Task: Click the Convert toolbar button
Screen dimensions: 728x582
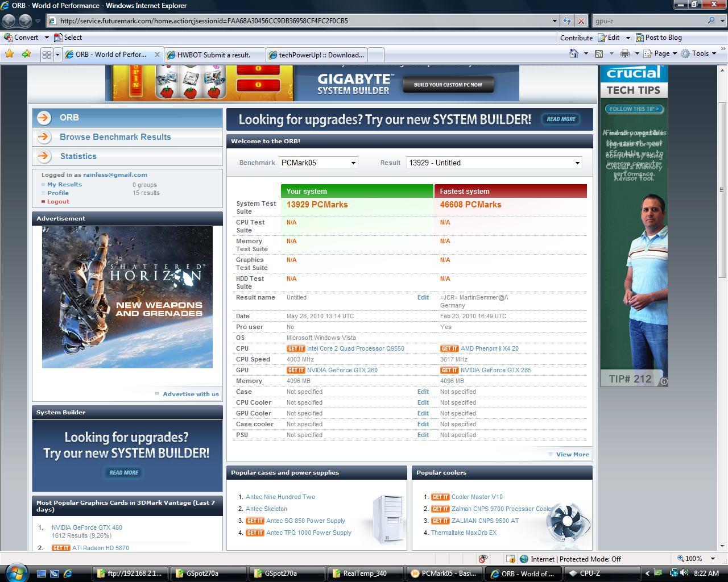Action: point(22,38)
